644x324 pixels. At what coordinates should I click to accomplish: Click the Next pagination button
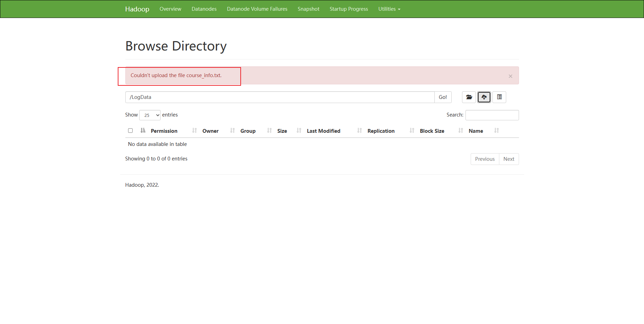coord(509,159)
